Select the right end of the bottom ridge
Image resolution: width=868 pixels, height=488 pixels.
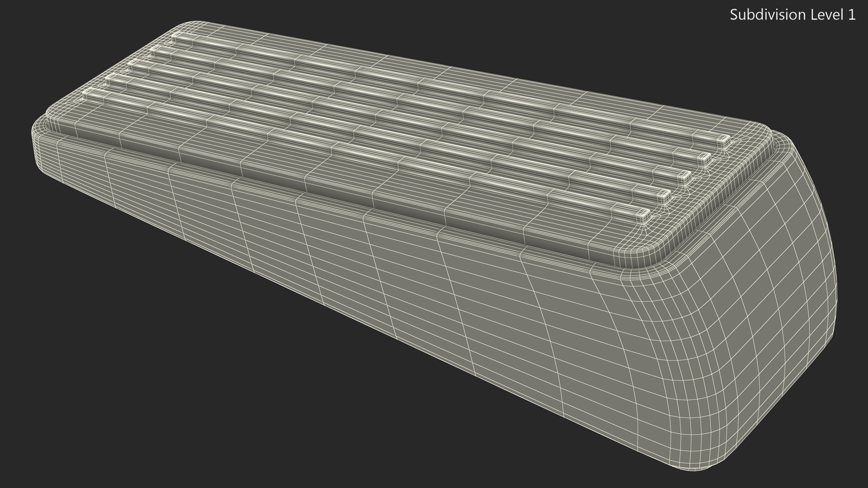[x=644, y=216]
